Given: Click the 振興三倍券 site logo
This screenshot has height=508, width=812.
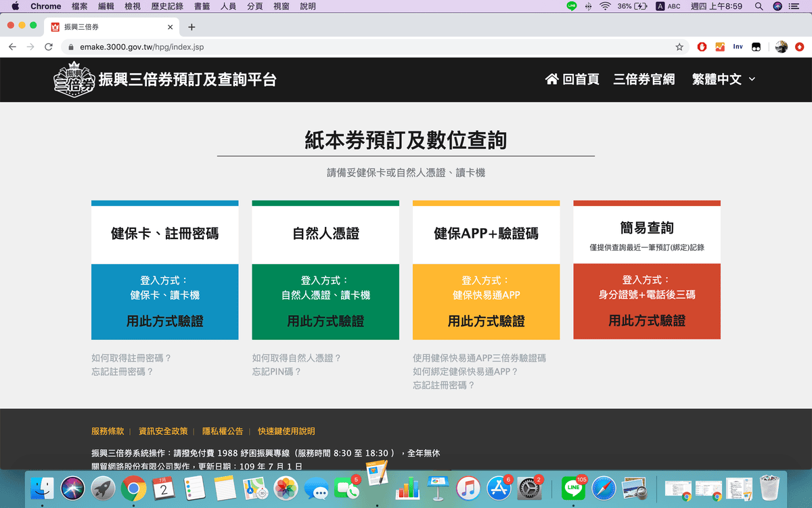Looking at the screenshot, I should pos(74,80).
